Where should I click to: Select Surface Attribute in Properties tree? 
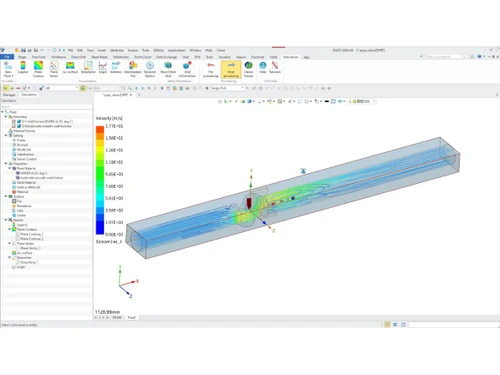28,187
